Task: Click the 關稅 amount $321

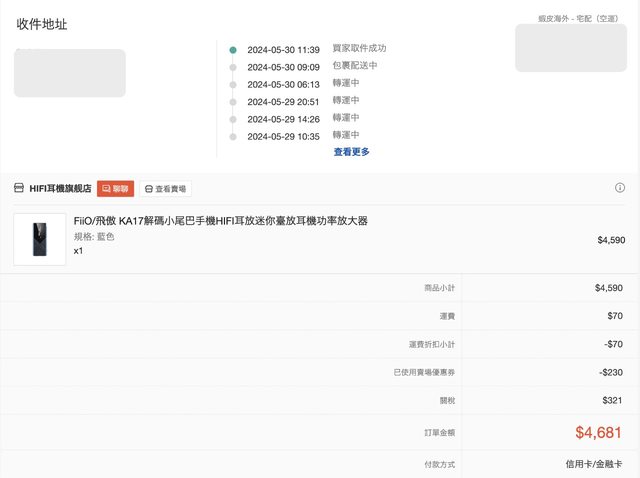Action: point(609,400)
